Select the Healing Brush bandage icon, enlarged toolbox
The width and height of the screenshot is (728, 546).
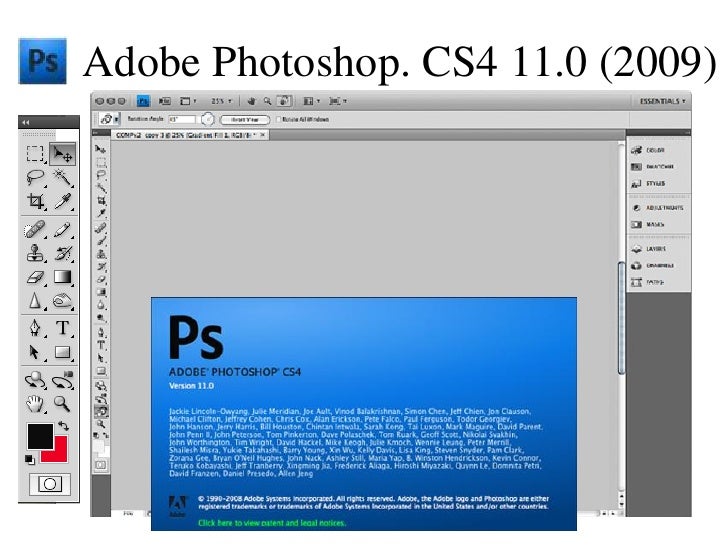coord(35,229)
